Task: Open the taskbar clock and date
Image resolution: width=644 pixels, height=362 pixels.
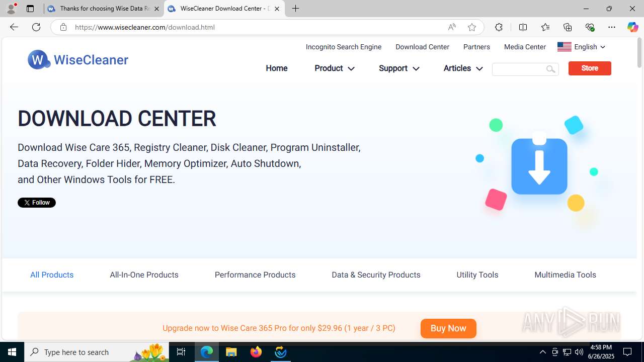Action: [x=602, y=352]
